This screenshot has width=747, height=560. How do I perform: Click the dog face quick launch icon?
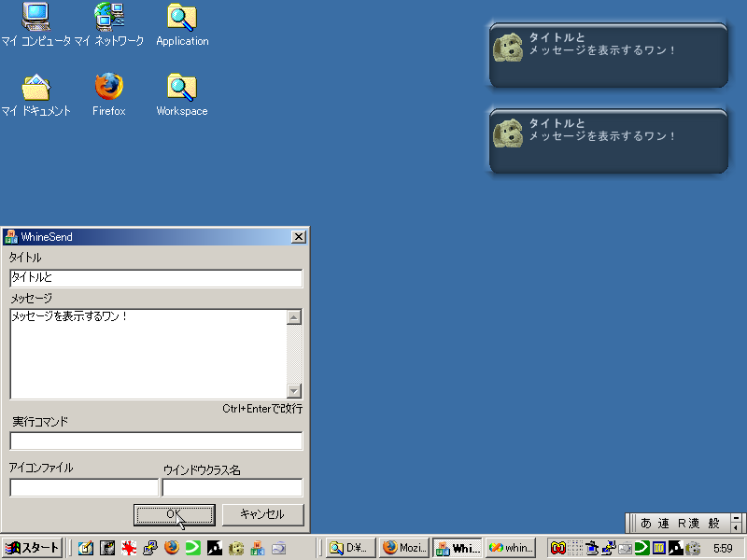pos(236,548)
